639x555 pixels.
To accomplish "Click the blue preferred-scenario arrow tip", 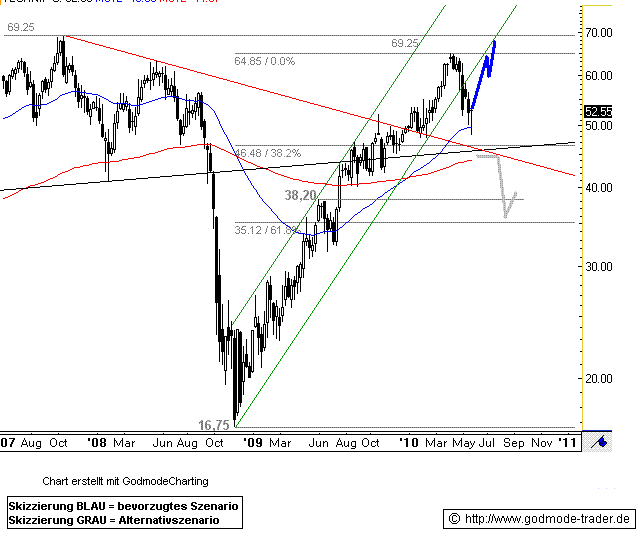I will tap(494, 40).
